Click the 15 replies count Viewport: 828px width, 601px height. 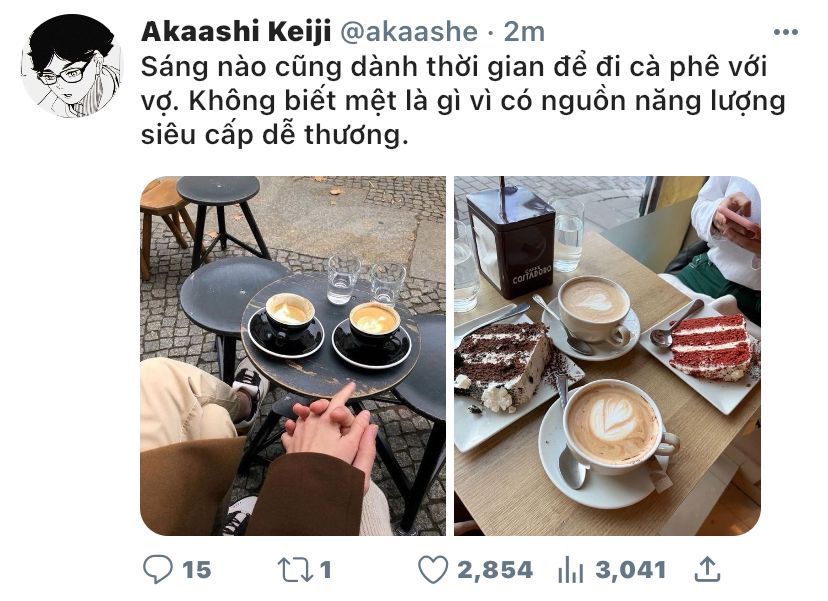[x=196, y=570]
